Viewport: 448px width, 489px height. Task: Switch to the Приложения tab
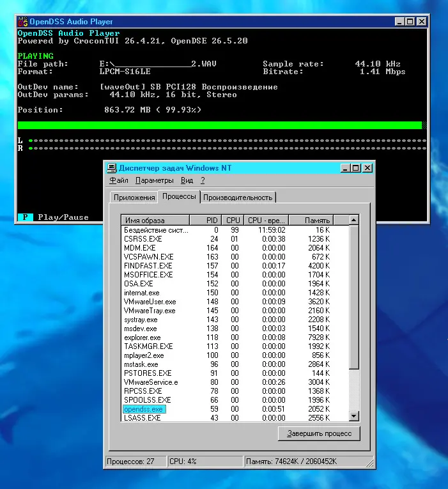pos(134,198)
